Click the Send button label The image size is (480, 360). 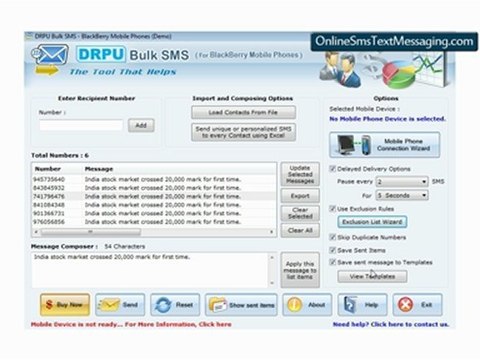pos(130,305)
